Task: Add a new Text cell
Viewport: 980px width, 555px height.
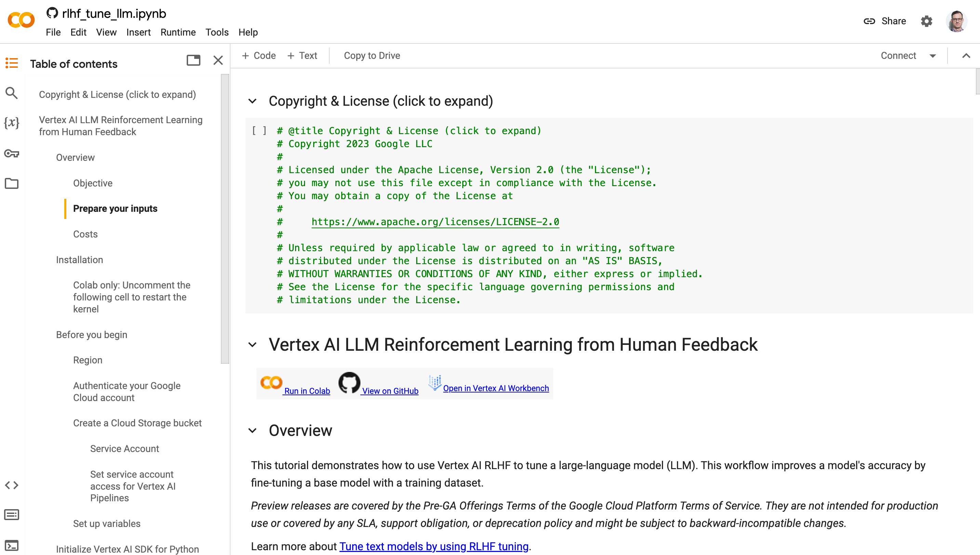Action: click(302, 56)
